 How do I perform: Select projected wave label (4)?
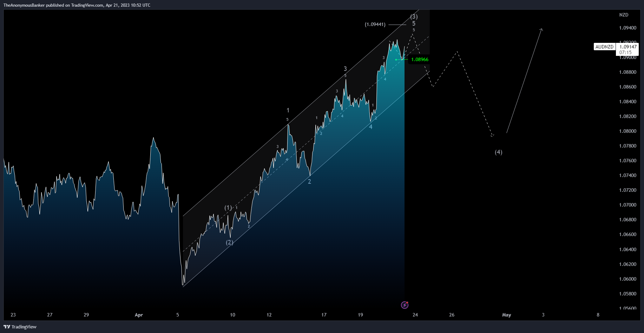(x=499, y=152)
